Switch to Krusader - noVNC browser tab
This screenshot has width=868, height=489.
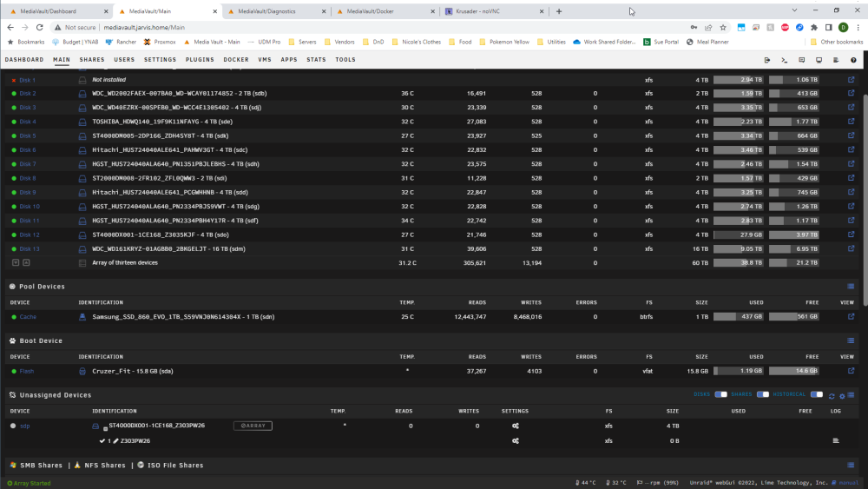[495, 11]
